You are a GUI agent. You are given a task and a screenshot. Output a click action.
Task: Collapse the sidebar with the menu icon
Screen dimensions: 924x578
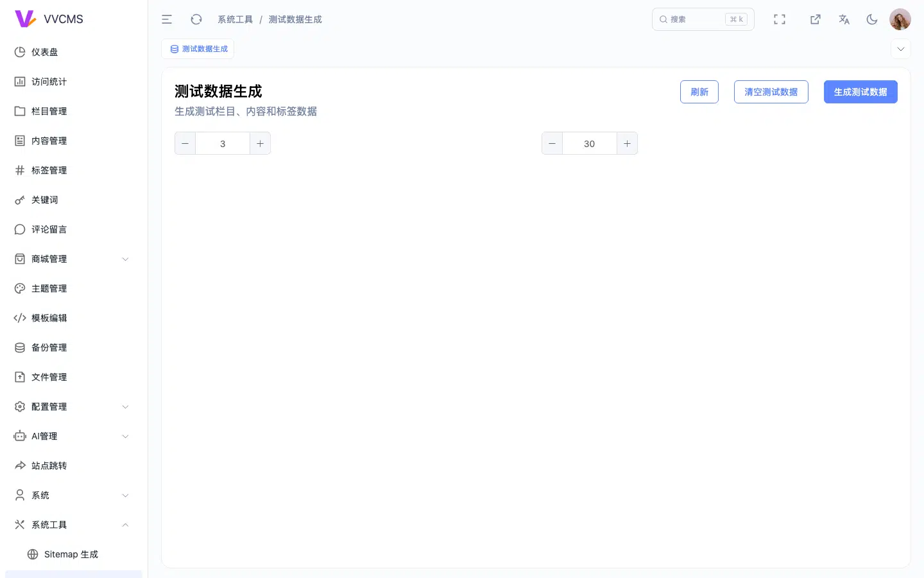click(167, 19)
